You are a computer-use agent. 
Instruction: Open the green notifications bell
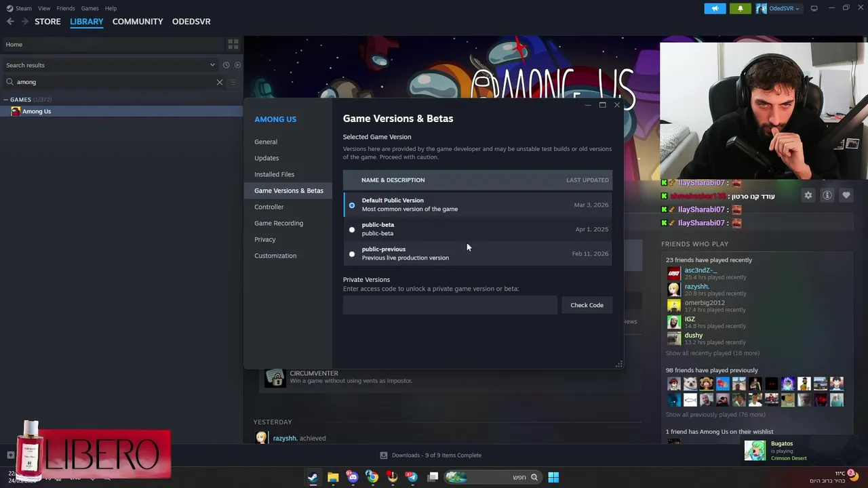[740, 8]
